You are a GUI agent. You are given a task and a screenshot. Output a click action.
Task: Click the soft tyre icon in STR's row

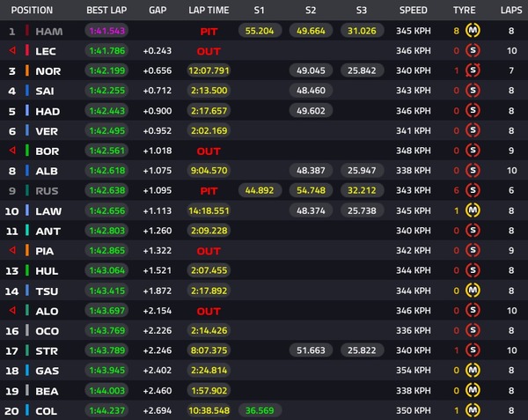[473, 350]
